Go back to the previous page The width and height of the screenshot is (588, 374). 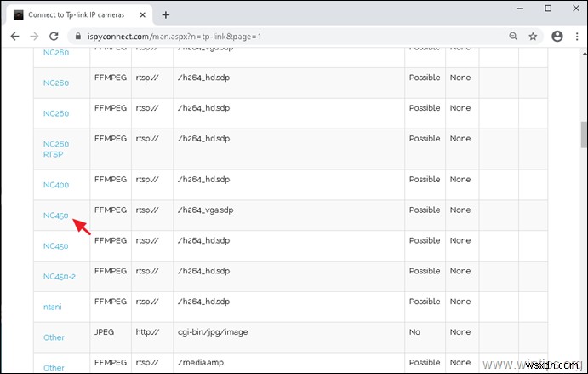(14, 37)
